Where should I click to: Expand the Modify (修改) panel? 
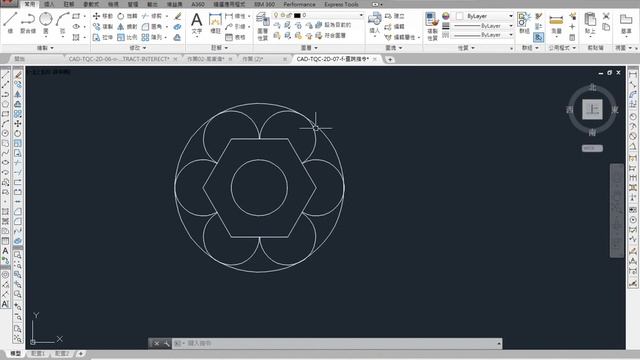click(138, 48)
